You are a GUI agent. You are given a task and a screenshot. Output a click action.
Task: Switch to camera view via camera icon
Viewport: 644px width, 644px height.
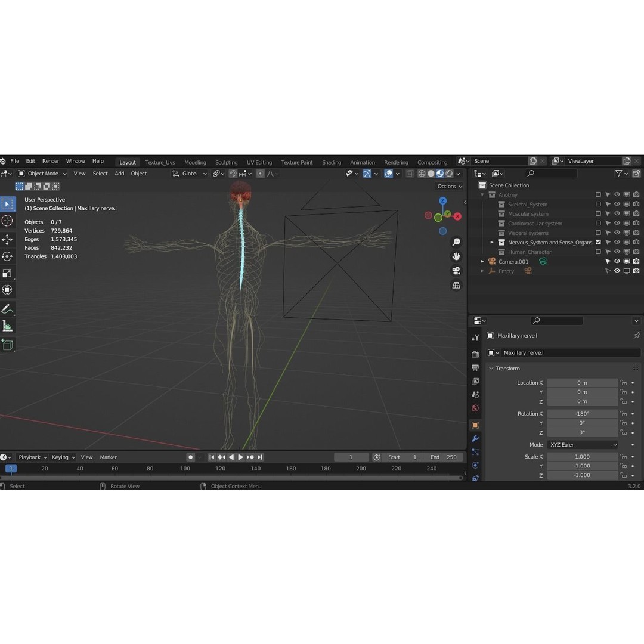point(456,270)
